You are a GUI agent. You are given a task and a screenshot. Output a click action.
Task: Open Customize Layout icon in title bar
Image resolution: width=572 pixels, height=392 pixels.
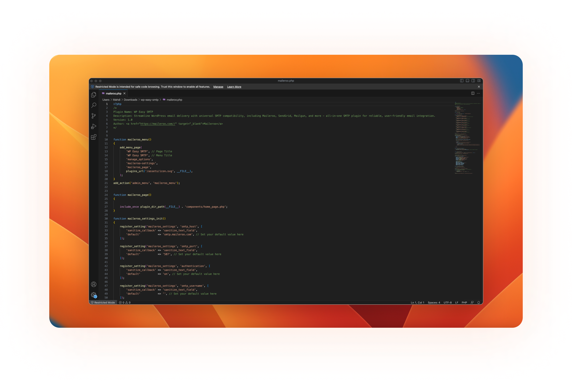(479, 81)
